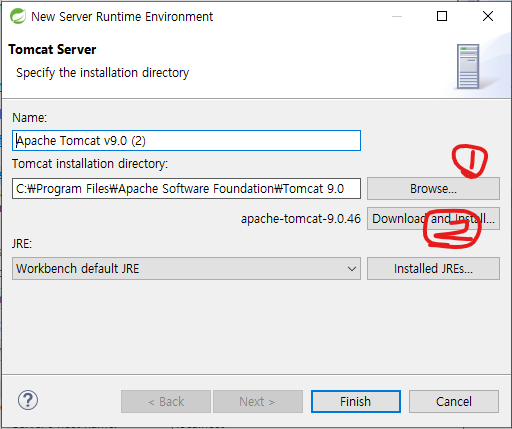Click the apache-tomcat-9.0.46 version label
This screenshot has height=429, width=512.
[301, 219]
